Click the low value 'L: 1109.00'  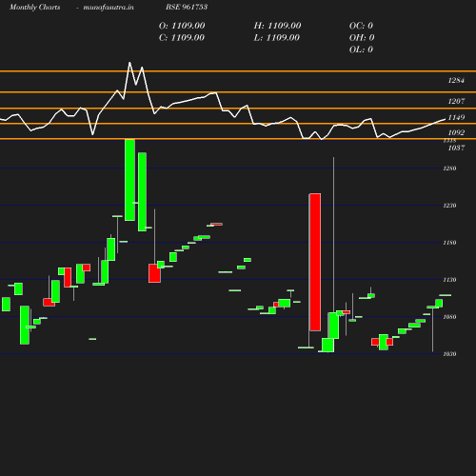tap(277, 37)
